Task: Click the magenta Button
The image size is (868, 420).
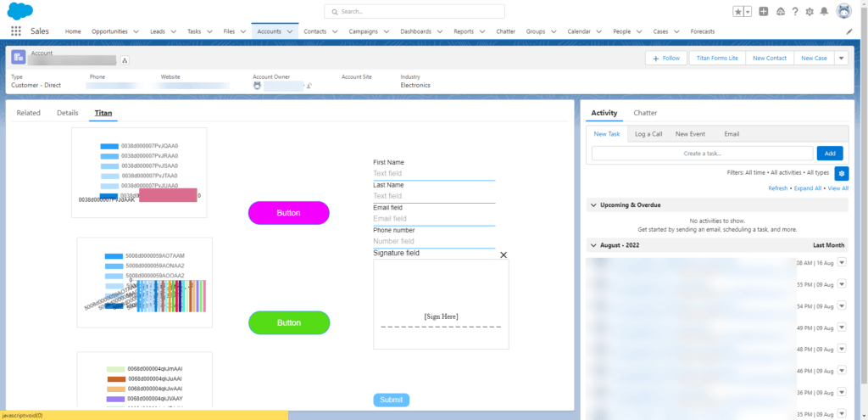Action: 288,213
